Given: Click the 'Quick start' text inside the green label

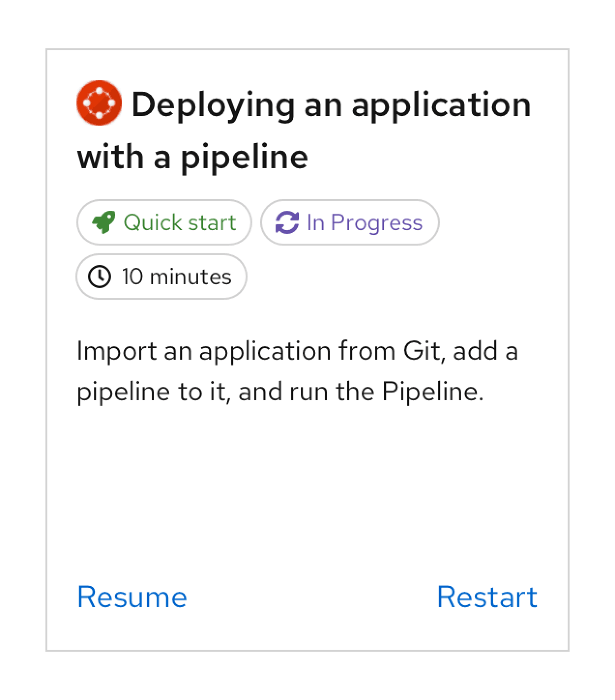Looking at the screenshot, I should [179, 222].
